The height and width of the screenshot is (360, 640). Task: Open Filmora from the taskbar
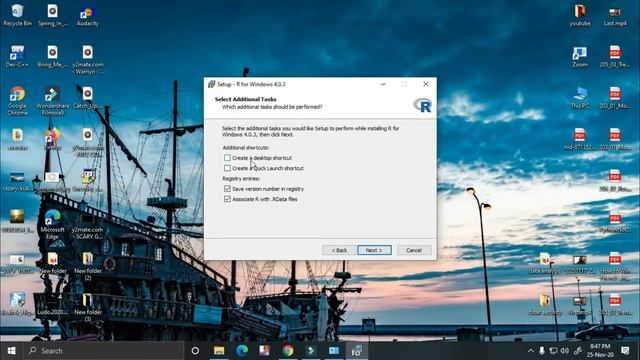(311, 351)
